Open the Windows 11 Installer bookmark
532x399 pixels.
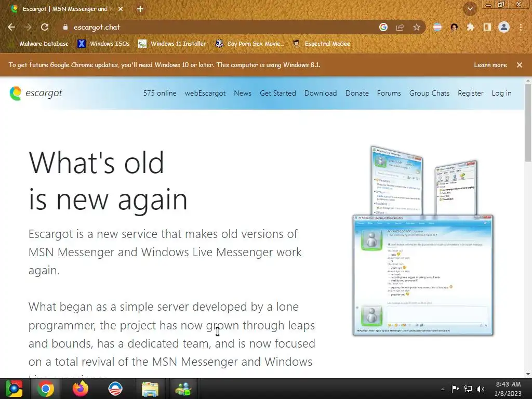[x=172, y=44]
